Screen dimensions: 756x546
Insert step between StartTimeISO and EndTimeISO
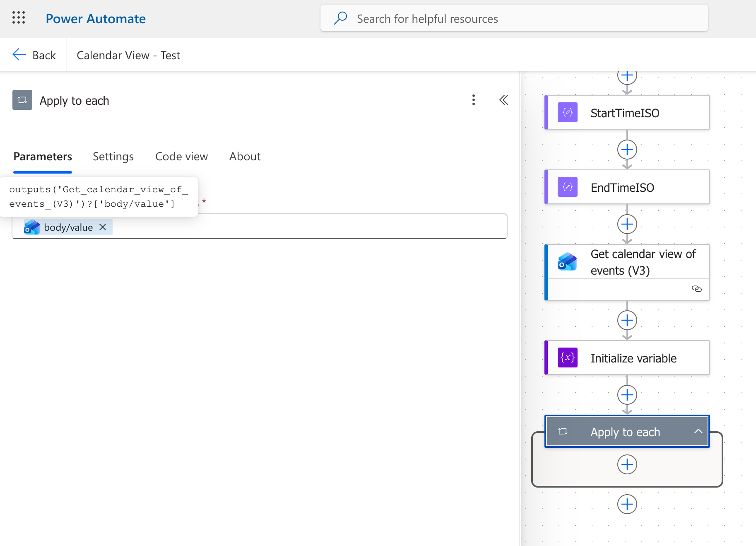click(627, 150)
